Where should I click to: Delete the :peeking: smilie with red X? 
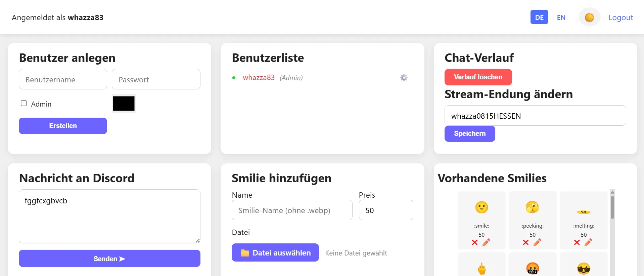click(x=525, y=242)
